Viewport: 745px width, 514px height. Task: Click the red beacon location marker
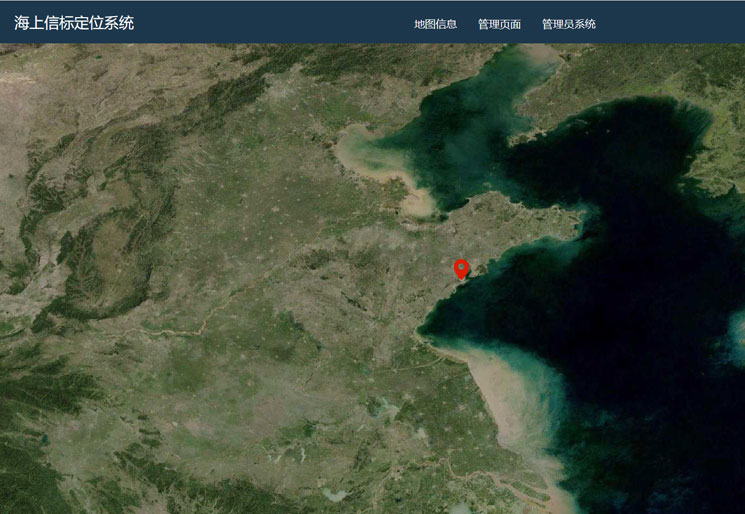pos(461,269)
